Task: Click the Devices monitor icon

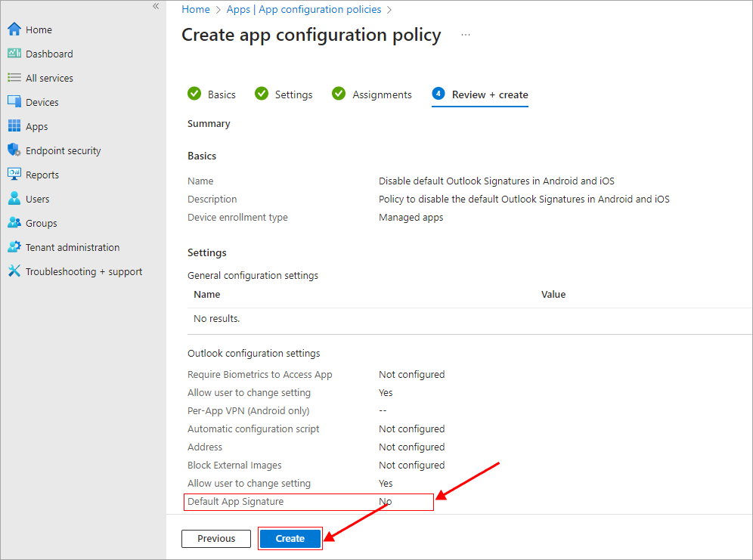Action: tap(14, 102)
